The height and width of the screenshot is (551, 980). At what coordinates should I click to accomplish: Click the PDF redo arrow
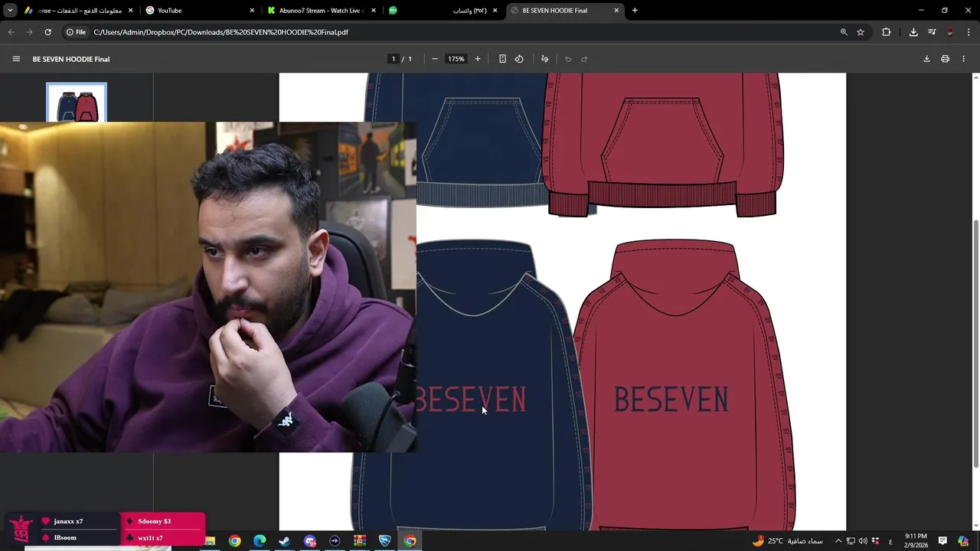[584, 59]
